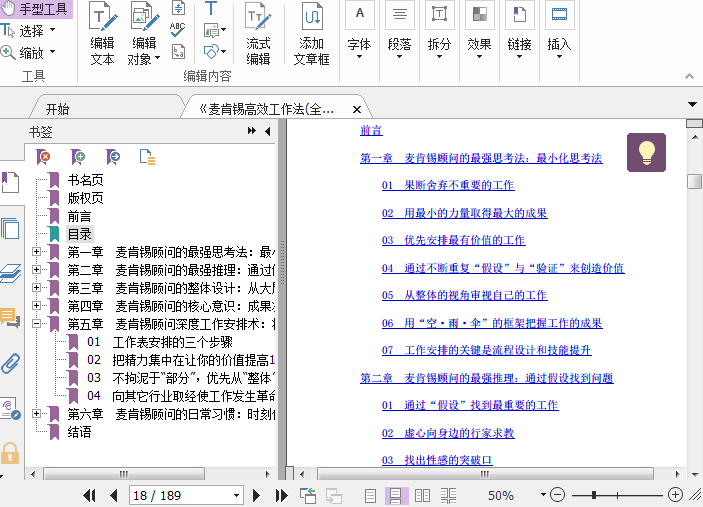Jump to the last page
This screenshot has height=507, width=703.
point(282,495)
